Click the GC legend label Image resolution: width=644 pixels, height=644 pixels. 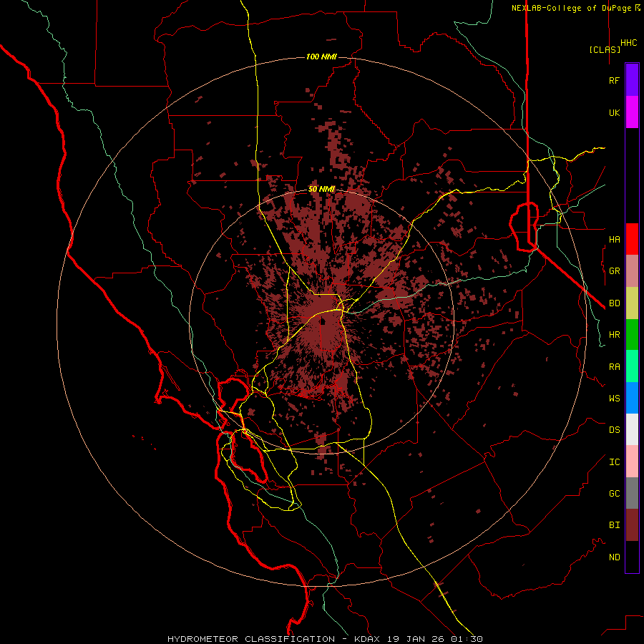[614, 493]
